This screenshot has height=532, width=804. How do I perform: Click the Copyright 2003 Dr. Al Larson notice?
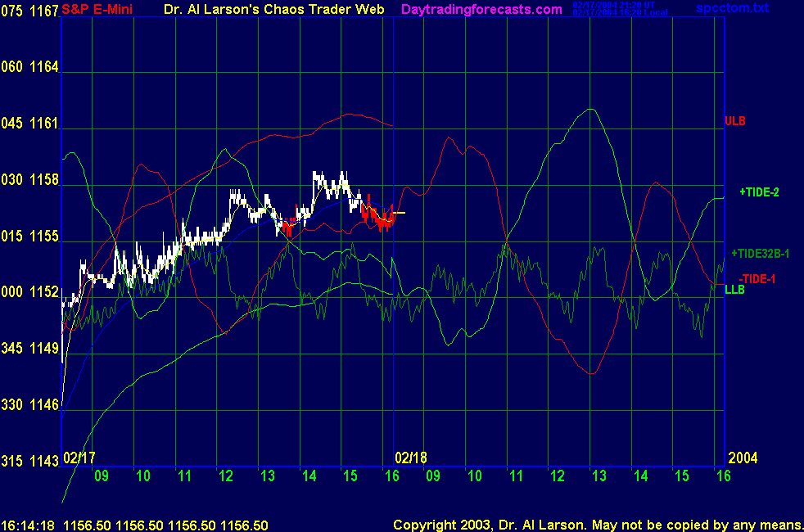pos(597,525)
